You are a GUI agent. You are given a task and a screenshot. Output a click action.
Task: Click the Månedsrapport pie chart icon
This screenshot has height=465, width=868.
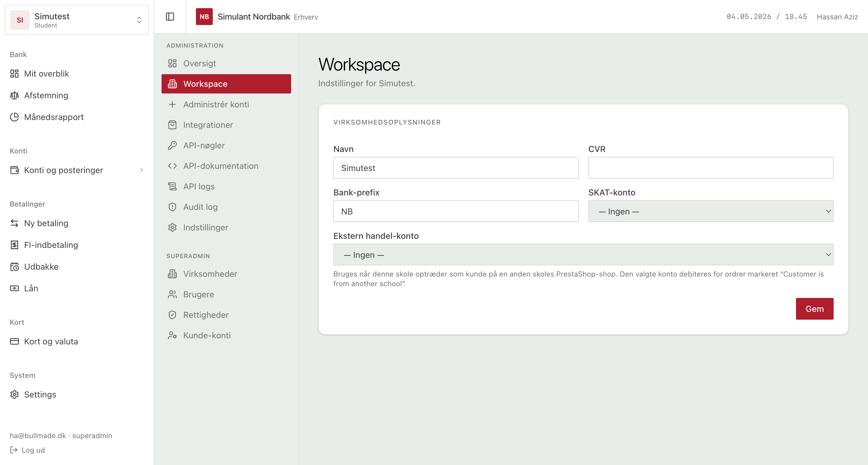coord(14,117)
